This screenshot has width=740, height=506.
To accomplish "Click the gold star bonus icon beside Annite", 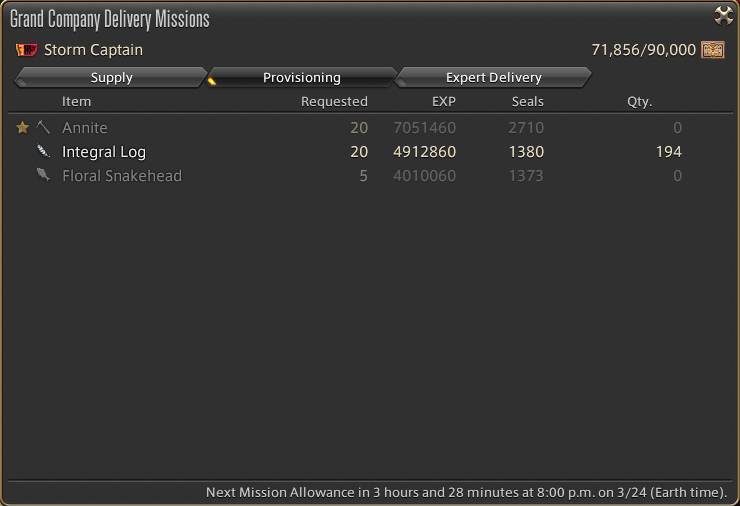I will pos(23,128).
